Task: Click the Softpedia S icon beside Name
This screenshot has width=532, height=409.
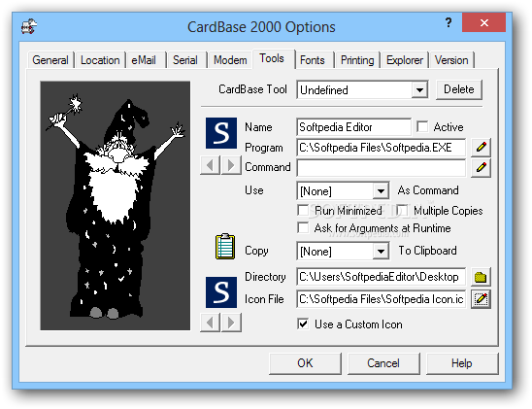Action: pyautogui.click(x=221, y=133)
